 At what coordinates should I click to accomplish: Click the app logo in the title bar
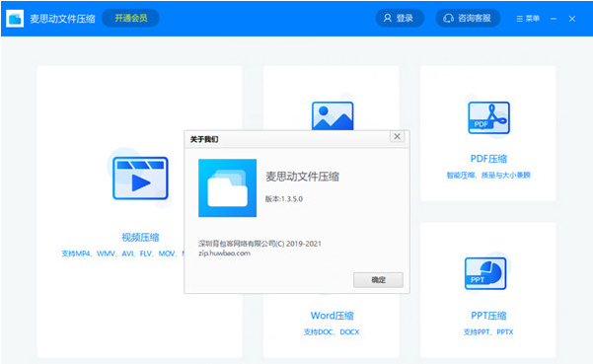15,18
